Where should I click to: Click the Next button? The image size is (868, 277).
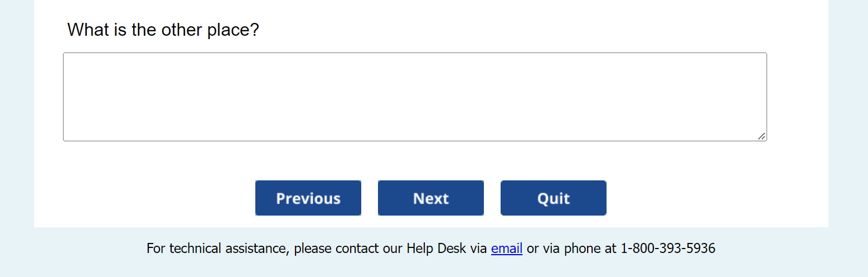(430, 198)
